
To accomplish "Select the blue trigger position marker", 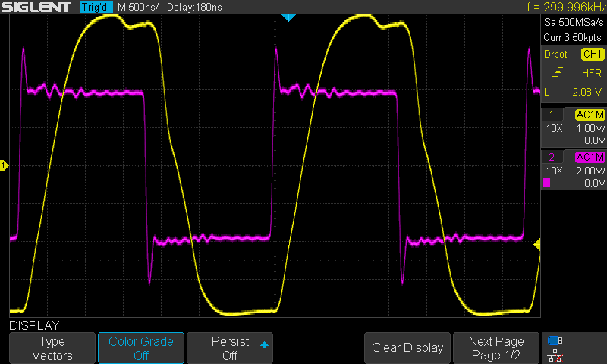I will tap(288, 17).
